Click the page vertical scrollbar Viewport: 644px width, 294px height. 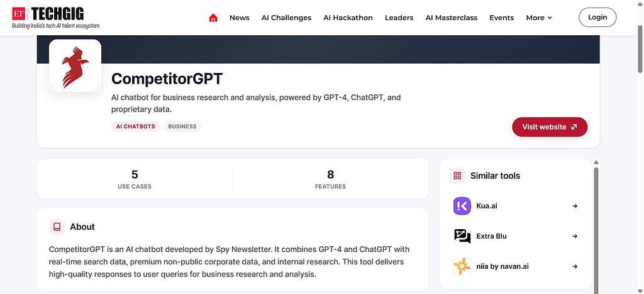pos(640,48)
